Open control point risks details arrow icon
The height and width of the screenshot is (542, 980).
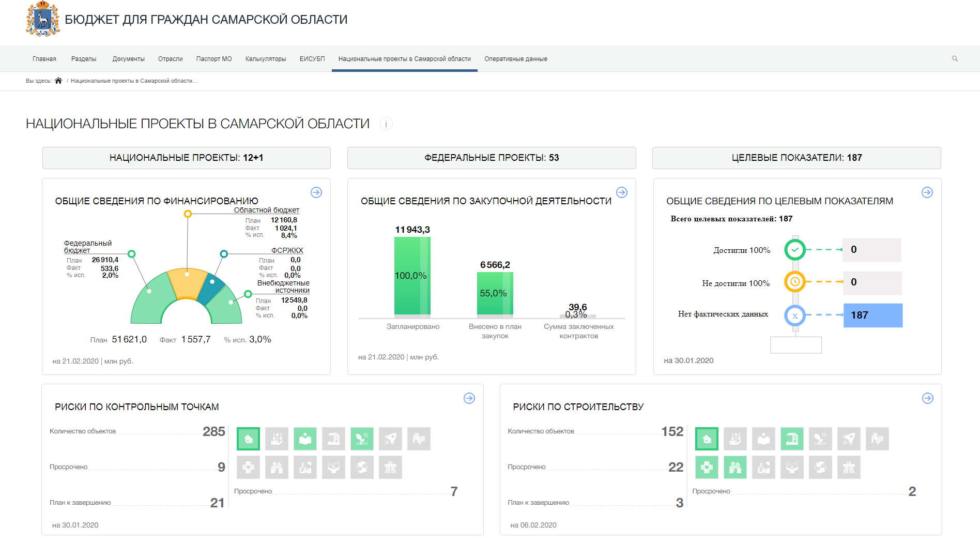click(x=469, y=398)
